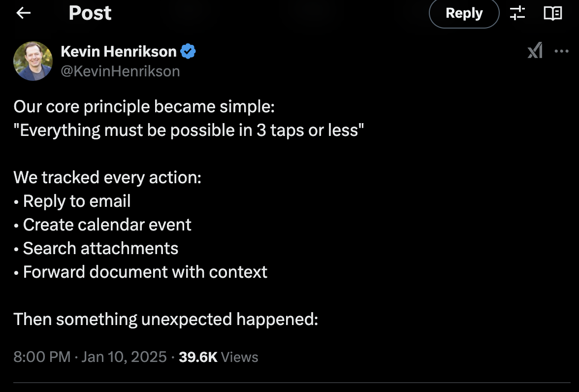
Task: Open the reply sorting filter icon
Action: tap(517, 13)
